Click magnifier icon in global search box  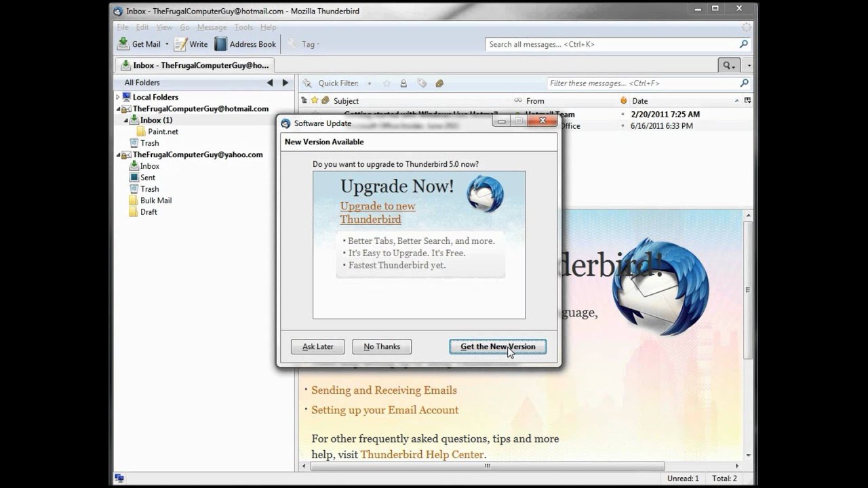tap(744, 44)
